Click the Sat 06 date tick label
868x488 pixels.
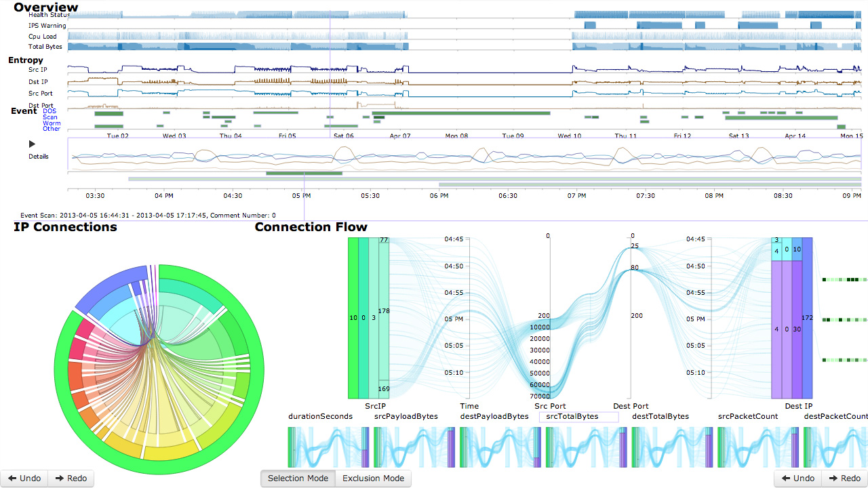coord(344,136)
